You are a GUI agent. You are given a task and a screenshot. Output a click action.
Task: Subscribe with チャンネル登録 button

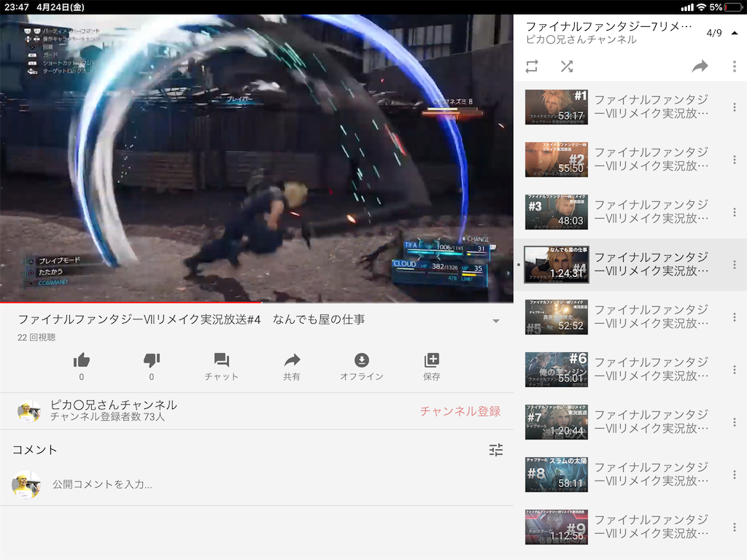pos(460,411)
